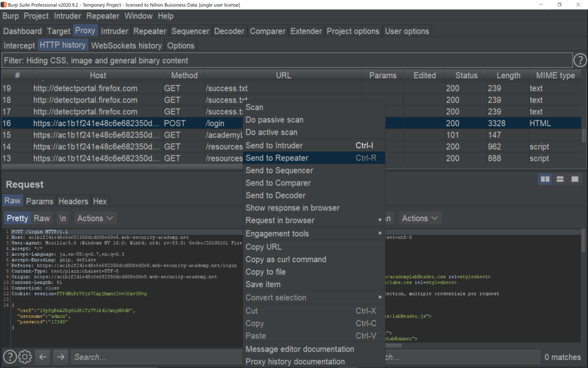The height and width of the screenshot is (368, 588).
Task: Sort history by Length column header
Action: (508, 76)
